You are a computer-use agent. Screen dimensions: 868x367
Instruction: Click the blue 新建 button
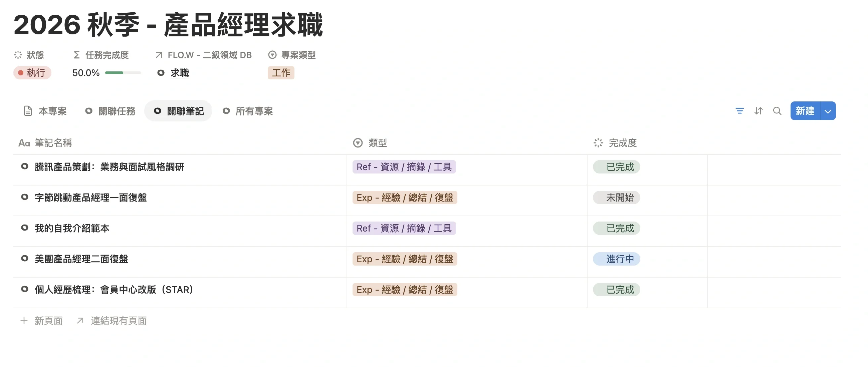point(805,111)
